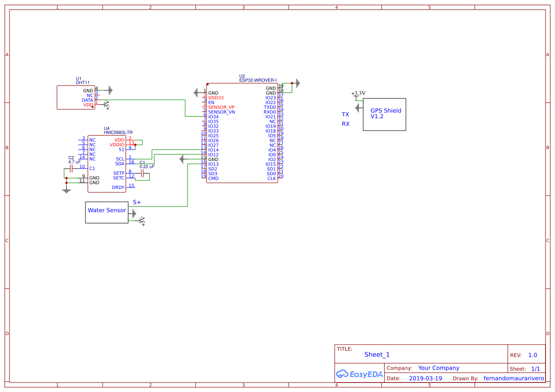This screenshot has height=392, width=555.
Task: Click the TXD0 pin label on ESP32
Action: point(270,108)
